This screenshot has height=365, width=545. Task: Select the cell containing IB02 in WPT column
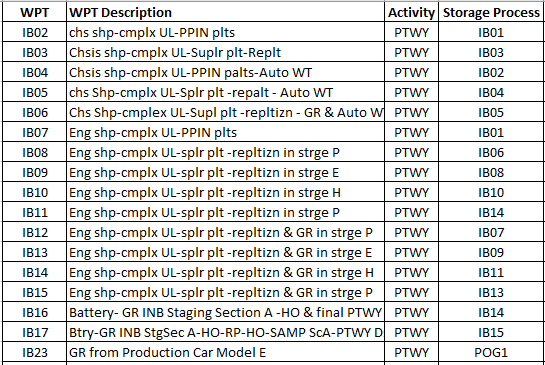click(34, 32)
